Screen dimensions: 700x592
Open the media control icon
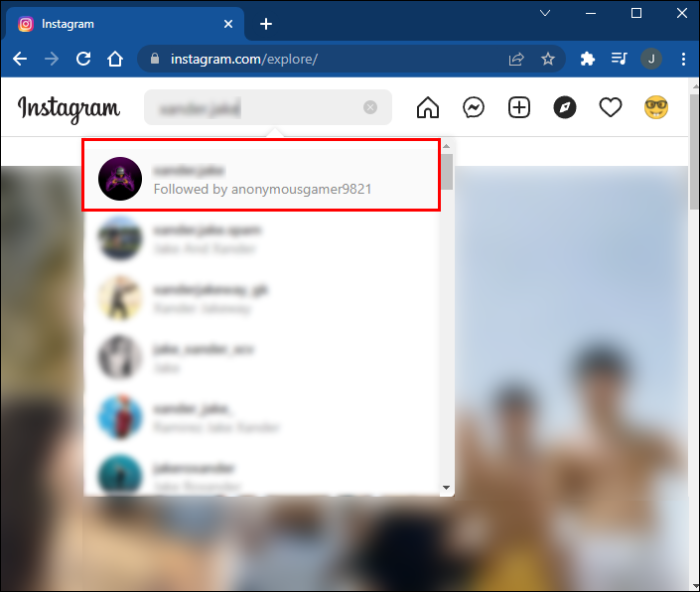click(620, 59)
